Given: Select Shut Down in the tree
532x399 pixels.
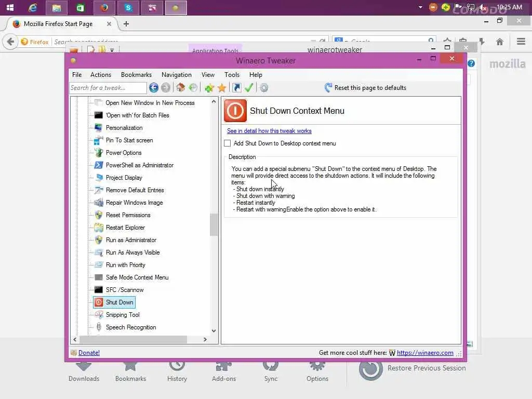Looking at the screenshot, I should (x=119, y=302).
